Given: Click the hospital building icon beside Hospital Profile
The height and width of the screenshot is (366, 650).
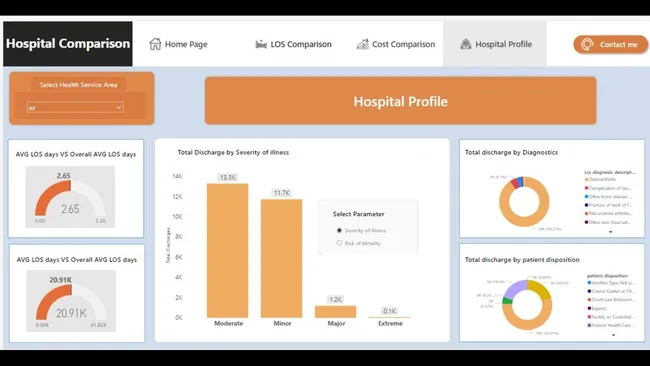Looking at the screenshot, I should 466,44.
